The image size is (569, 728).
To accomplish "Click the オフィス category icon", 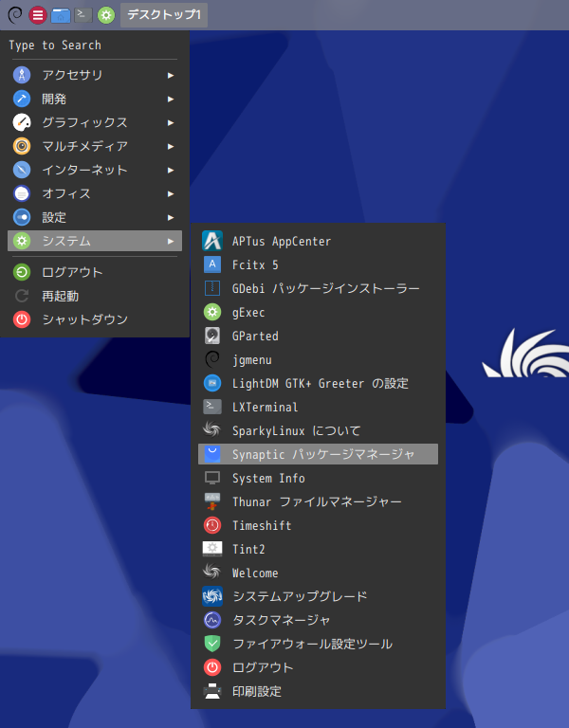I will pos(22,193).
